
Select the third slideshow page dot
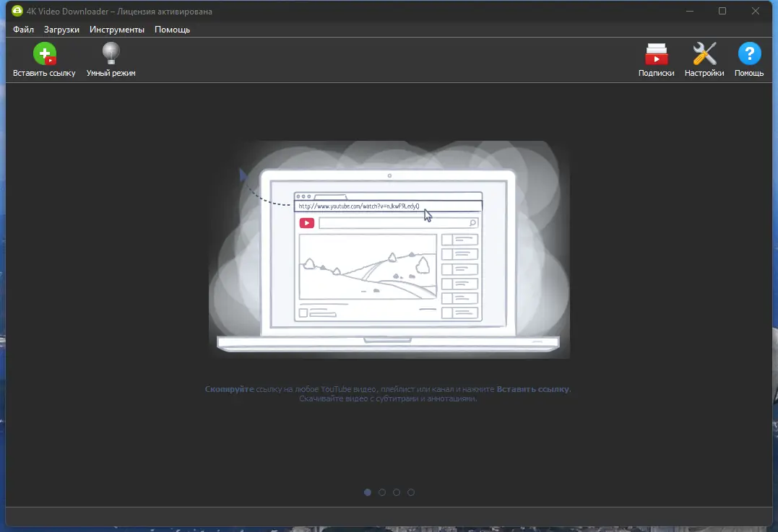(x=397, y=492)
